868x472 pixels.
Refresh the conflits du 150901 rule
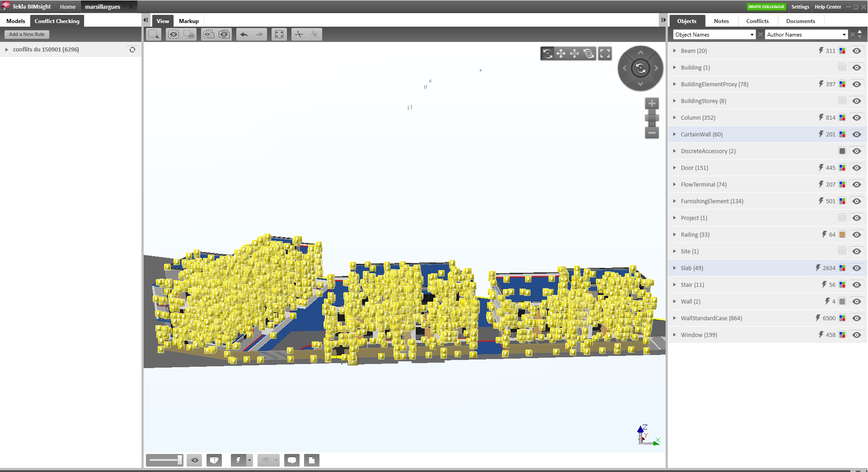[x=132, y=50]
